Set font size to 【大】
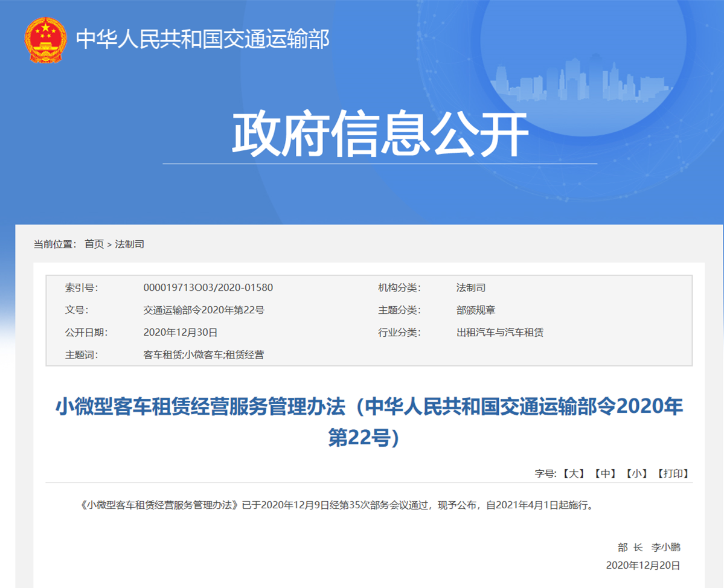 (573, 474)
